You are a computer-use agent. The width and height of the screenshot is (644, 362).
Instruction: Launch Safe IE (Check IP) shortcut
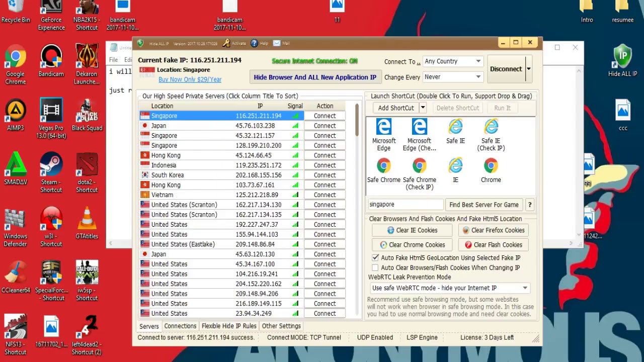pos(491,134)
